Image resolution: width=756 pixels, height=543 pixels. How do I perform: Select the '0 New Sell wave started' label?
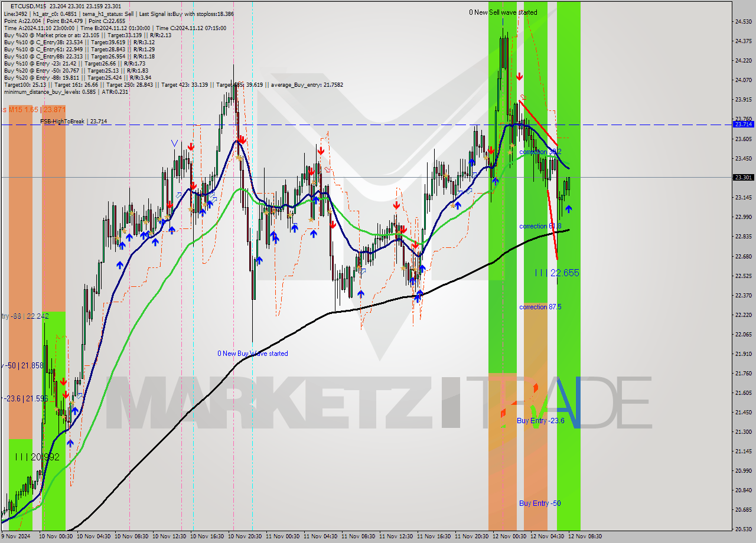pos(503,12)
